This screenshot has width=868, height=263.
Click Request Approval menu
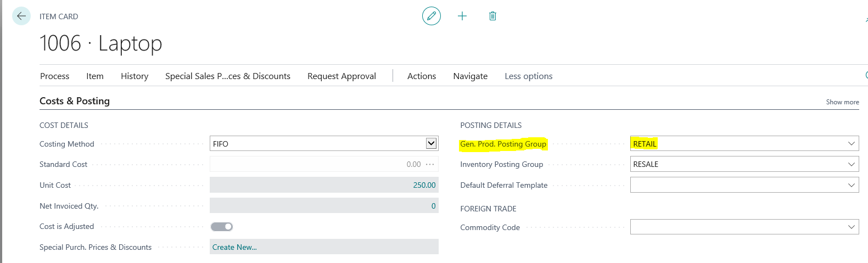[341, 76]
